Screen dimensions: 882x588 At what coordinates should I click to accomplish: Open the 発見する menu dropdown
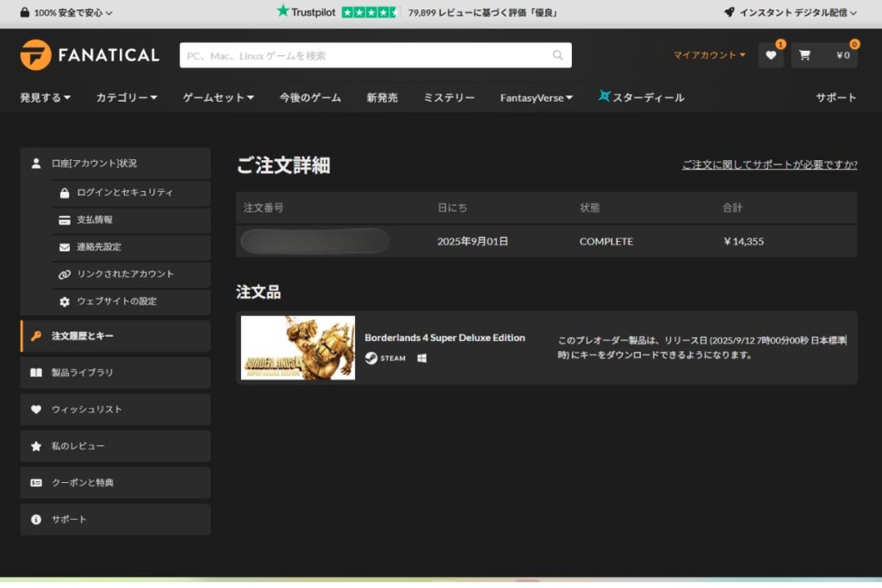pyautogui.click(x=46, y=97)
